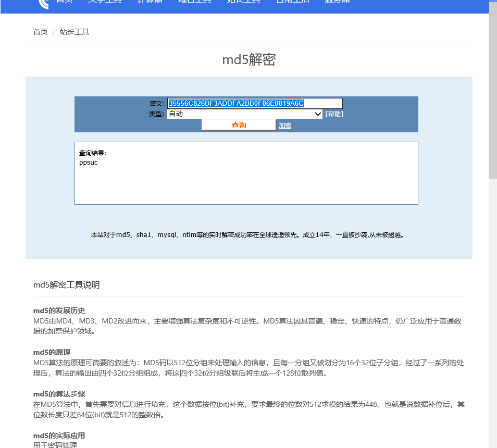Click the md5的发展历史 subheading
Screen dimensions: 497x448
(x=59, y=310)
